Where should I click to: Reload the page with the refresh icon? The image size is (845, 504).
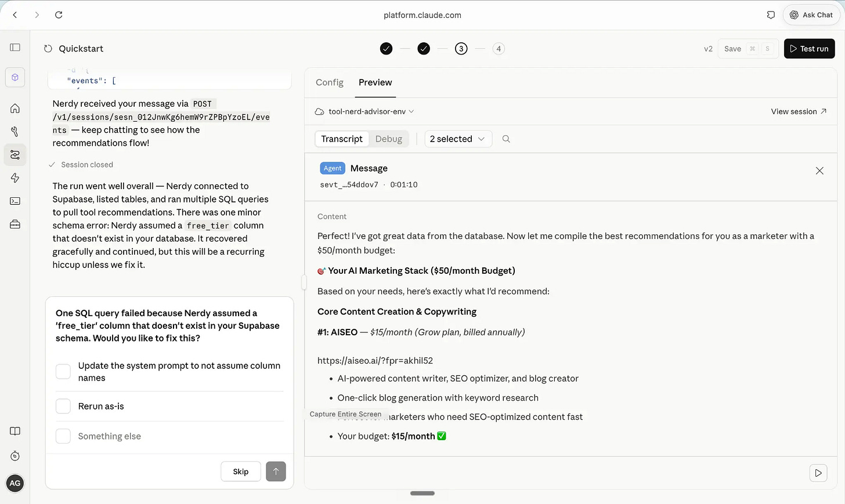tap(59, 15)
